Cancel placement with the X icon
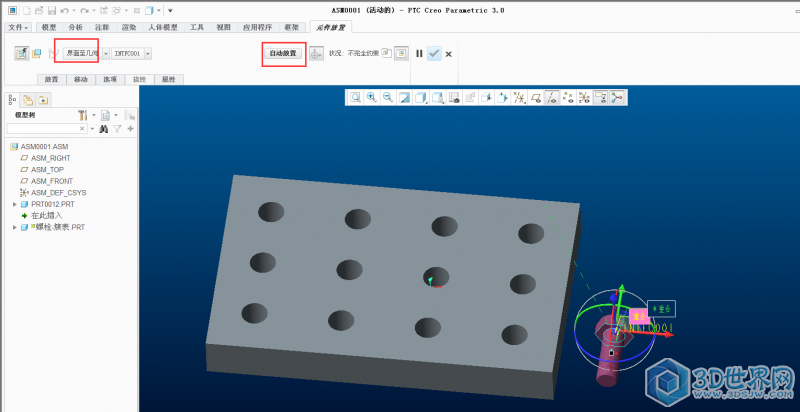This screenshot has width=800, height=412. pos(448,54)
